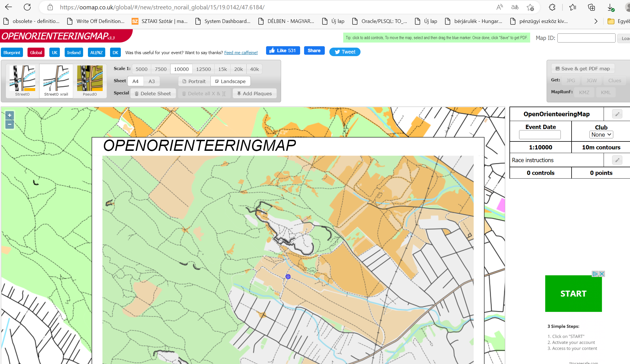Click the Event Date input field
This screenshot has width=630, height=364.
click(540, 135)
